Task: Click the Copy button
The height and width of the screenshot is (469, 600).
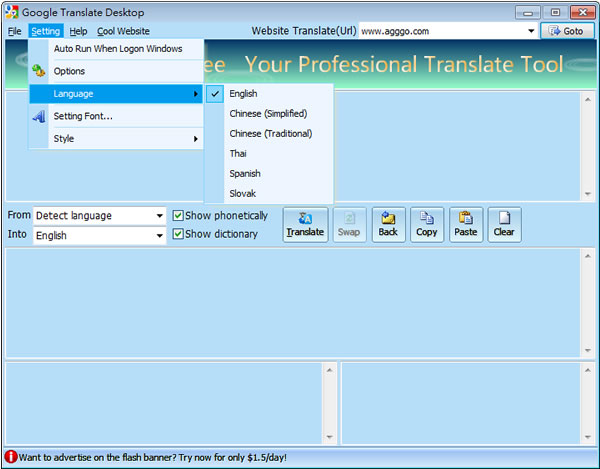Action: [x=427, y=225]
